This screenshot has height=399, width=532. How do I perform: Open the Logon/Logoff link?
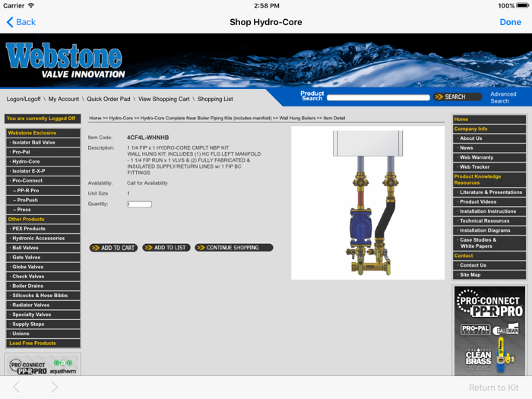point(24,99)
